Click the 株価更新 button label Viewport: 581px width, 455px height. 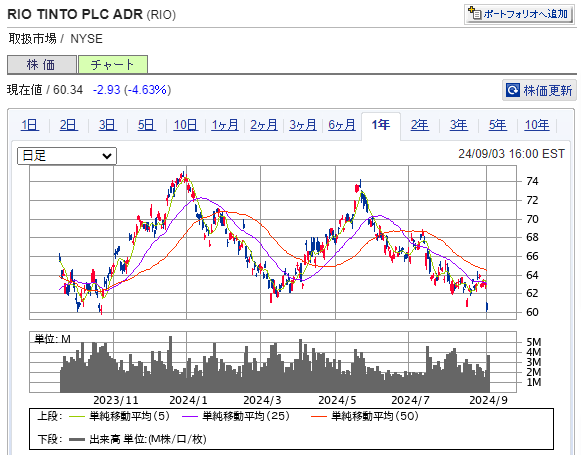[548, 90]
